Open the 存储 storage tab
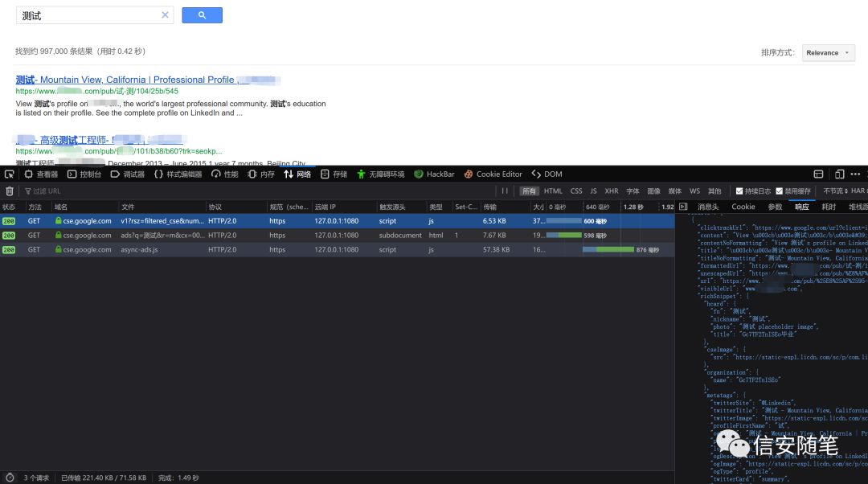 pyautogui.click(x=334, y=174)
